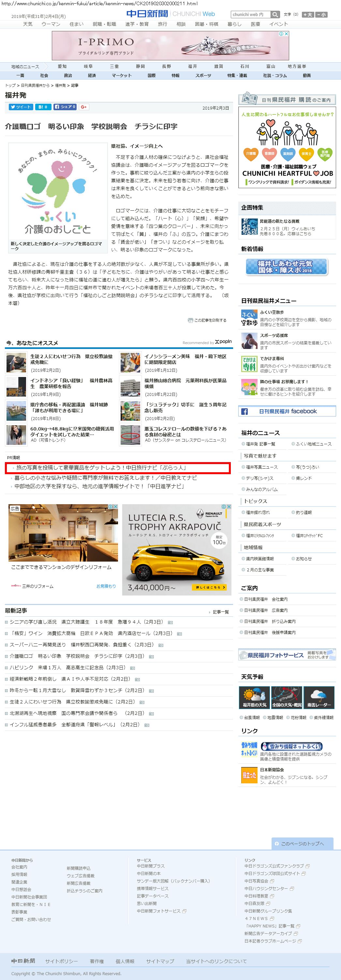The height and width of the screenshot is (980, 341).
Task: Open 記事一覧 latest articles list
Action: [x=220, y=612]
